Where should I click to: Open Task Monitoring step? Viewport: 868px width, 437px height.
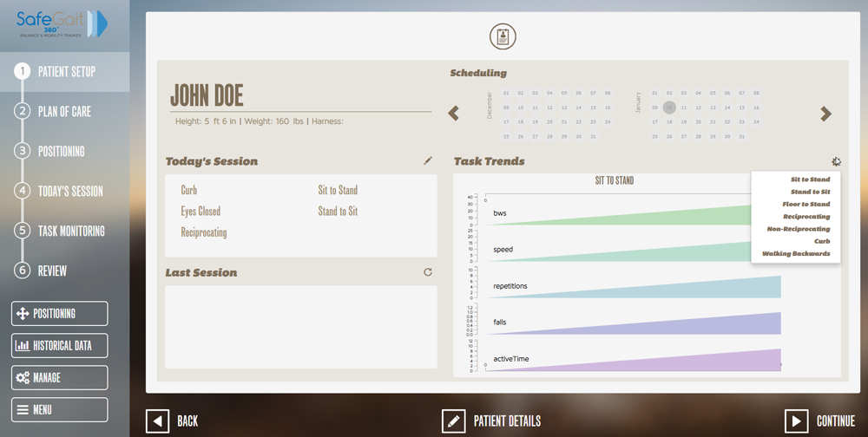(x=70, y=231)
